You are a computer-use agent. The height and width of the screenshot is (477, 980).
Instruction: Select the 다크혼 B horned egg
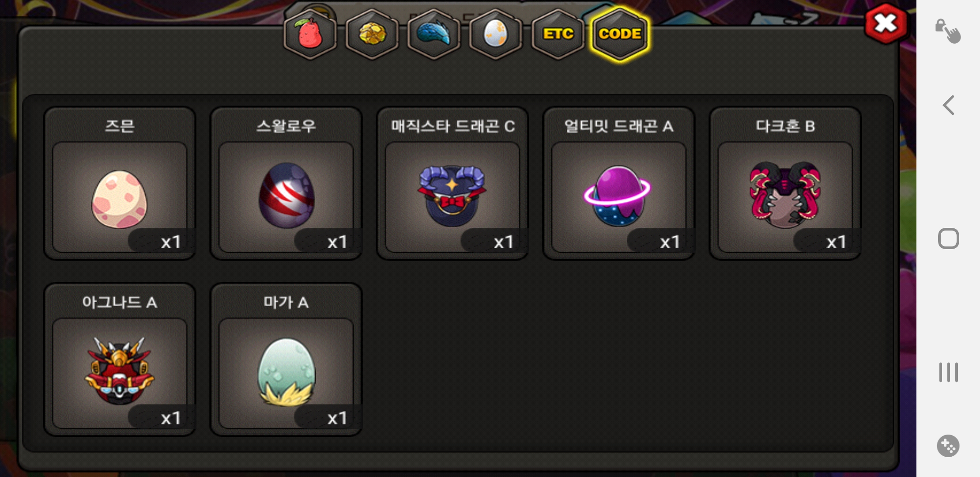point(785,183)
